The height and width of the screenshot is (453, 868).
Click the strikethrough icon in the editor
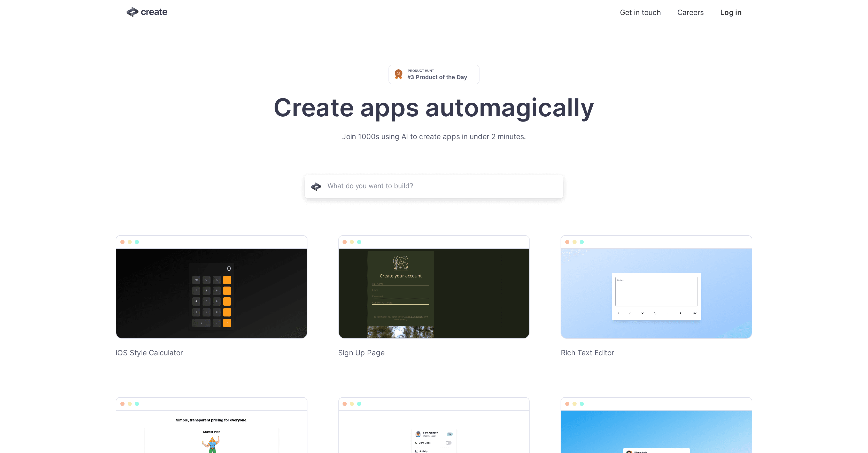pos(655,313)
